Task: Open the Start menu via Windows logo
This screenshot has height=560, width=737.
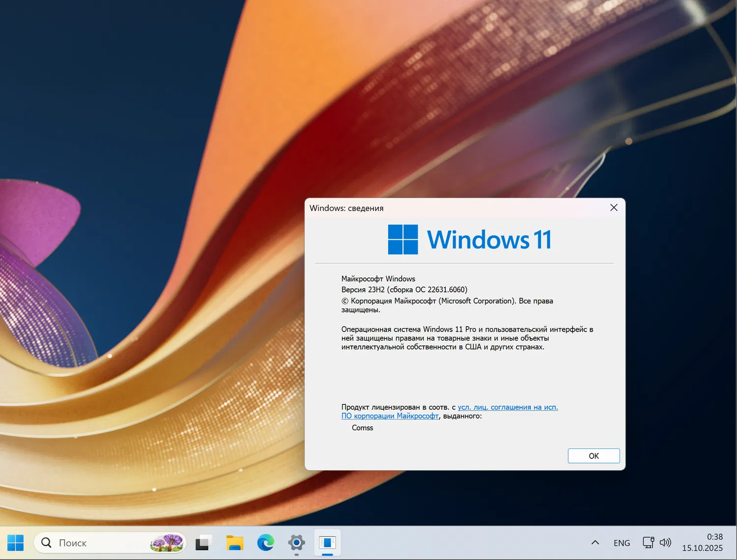Action: click(x=15, y=542)
